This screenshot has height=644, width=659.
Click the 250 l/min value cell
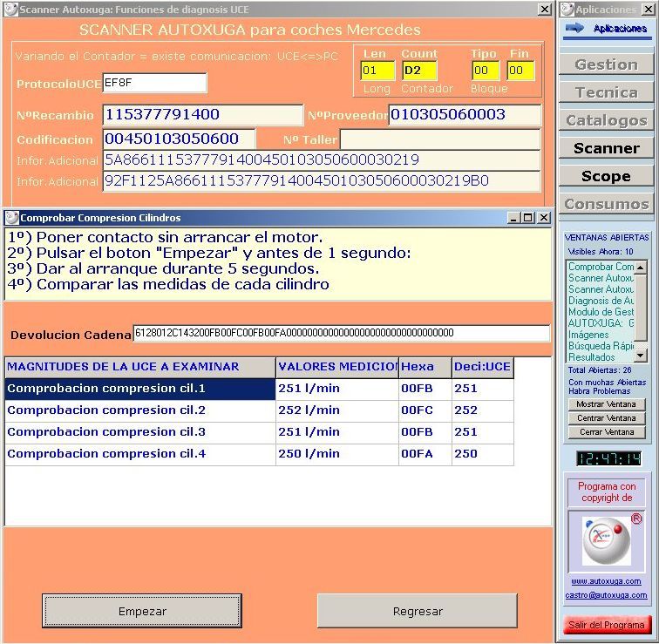(x=337, y=455)
